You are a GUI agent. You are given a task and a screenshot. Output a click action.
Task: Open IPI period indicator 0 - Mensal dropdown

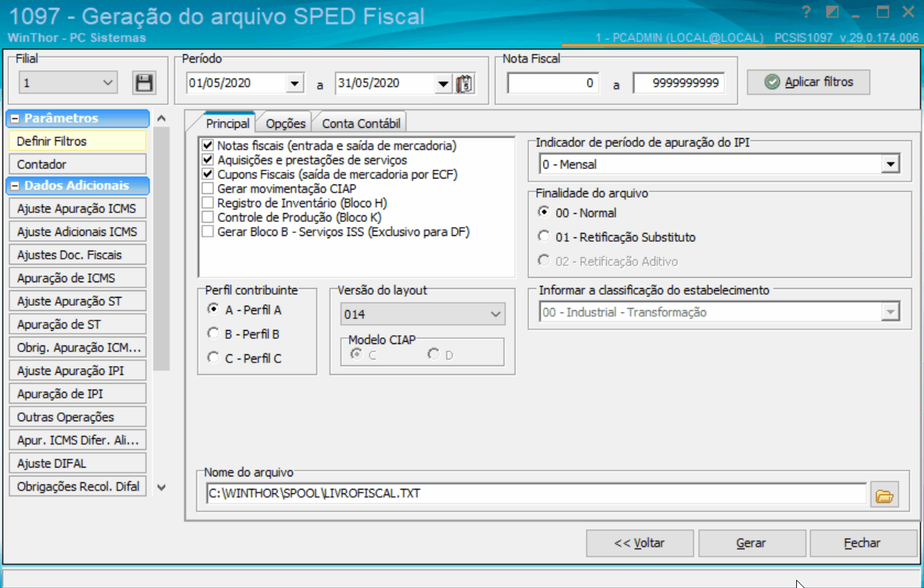(x=891, y=165)
